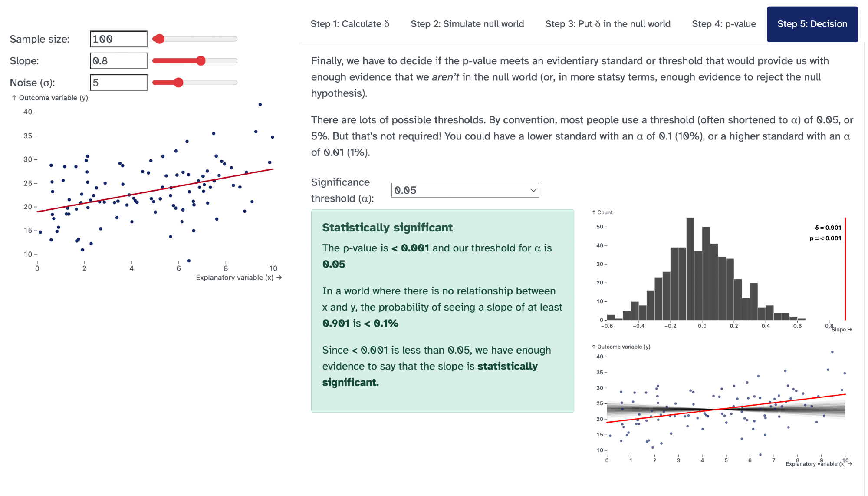Screen dimensions: 868x496
Task: Click the right end of the Sample size slider track
Action: point(235,39)
